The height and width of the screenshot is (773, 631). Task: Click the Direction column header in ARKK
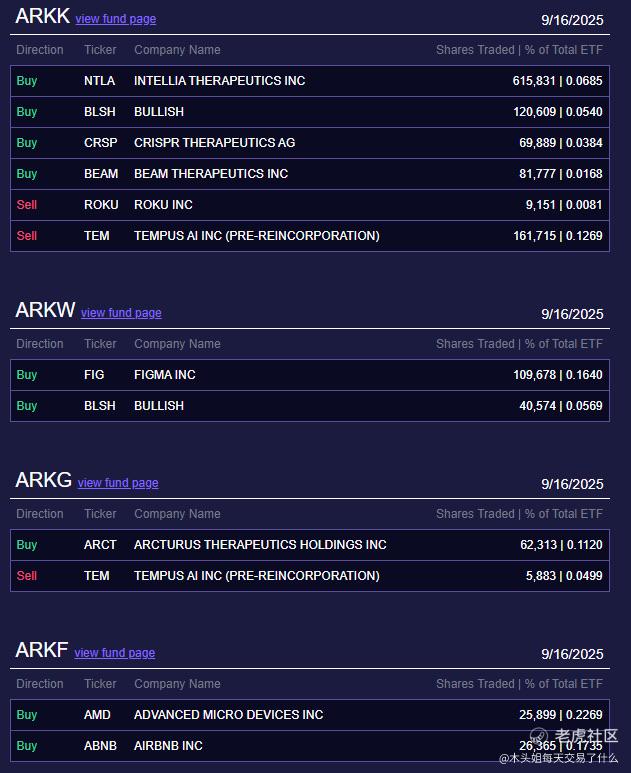40,50
